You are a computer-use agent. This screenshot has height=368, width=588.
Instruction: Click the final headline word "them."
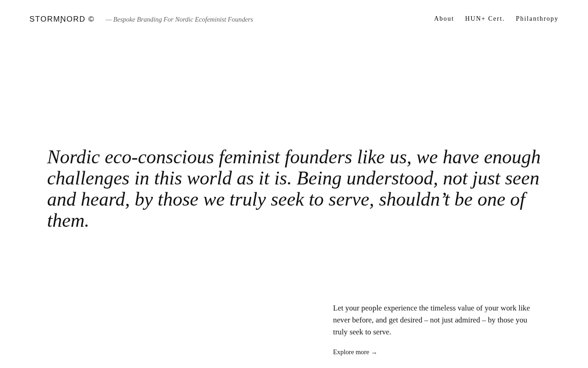pos(68,221)
